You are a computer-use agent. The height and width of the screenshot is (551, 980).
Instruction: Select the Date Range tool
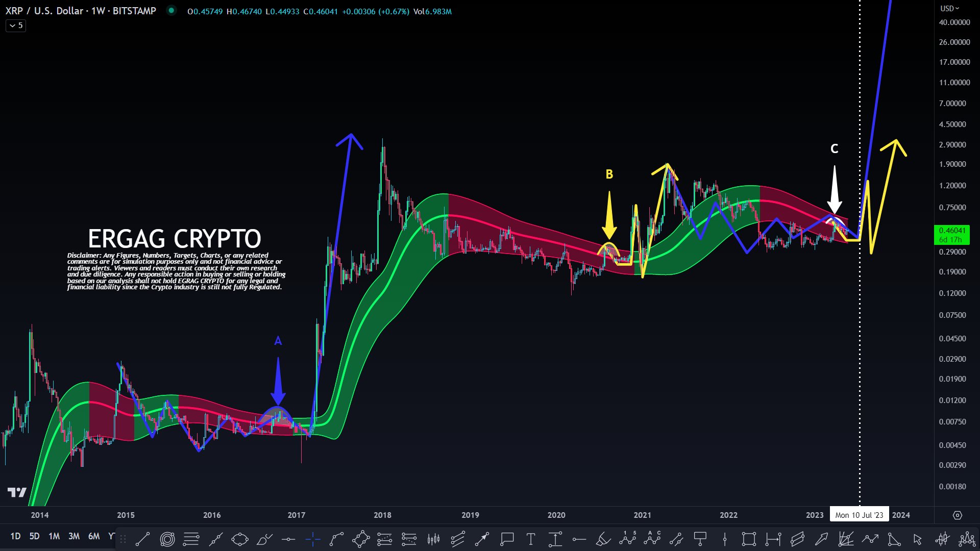[773, 539]
